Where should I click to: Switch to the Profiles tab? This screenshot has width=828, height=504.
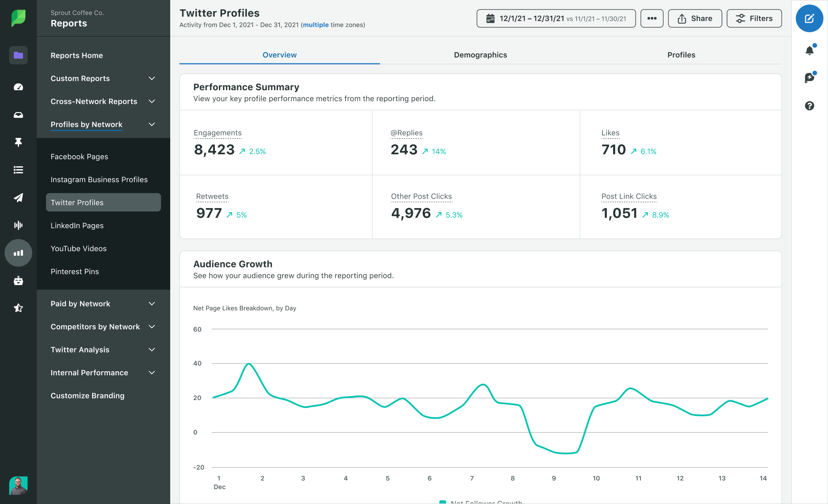point(681,54)
